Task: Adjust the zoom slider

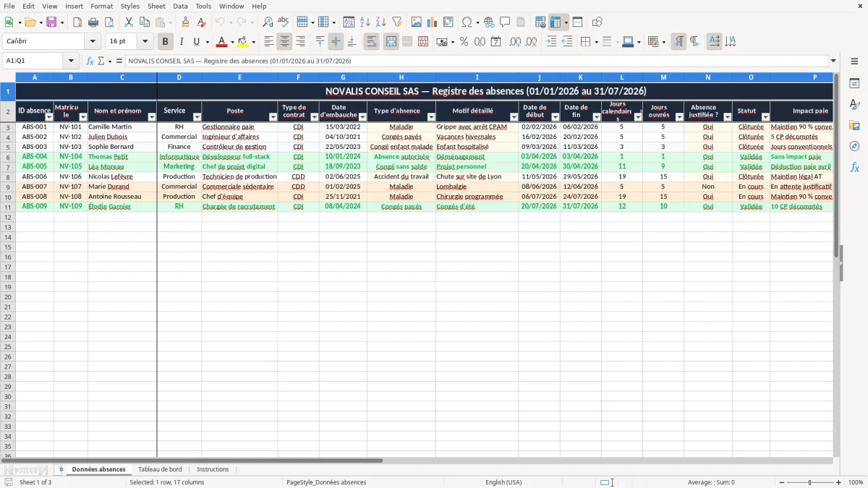Action: pyautogui.click(x=810, y=482)
